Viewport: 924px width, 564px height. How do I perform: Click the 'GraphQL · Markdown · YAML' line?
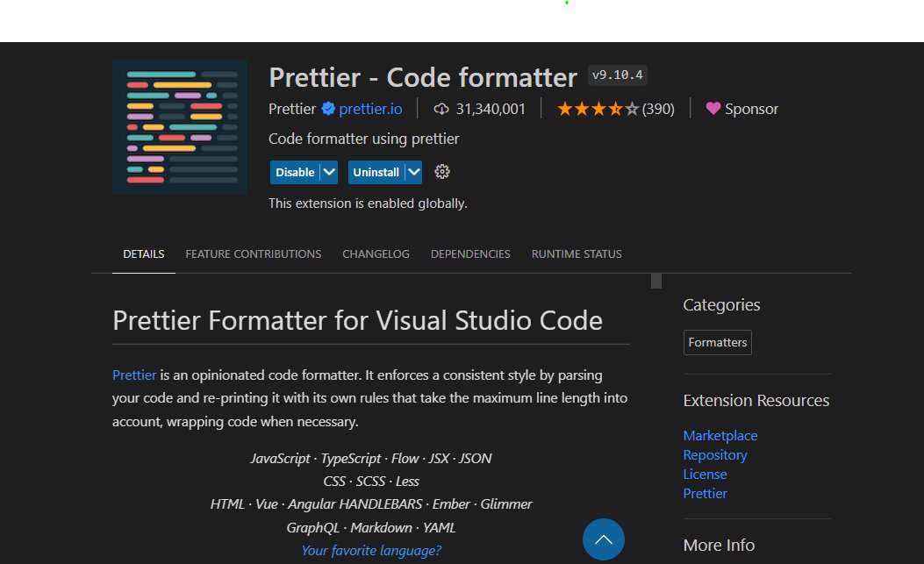(x=371, y=527)
